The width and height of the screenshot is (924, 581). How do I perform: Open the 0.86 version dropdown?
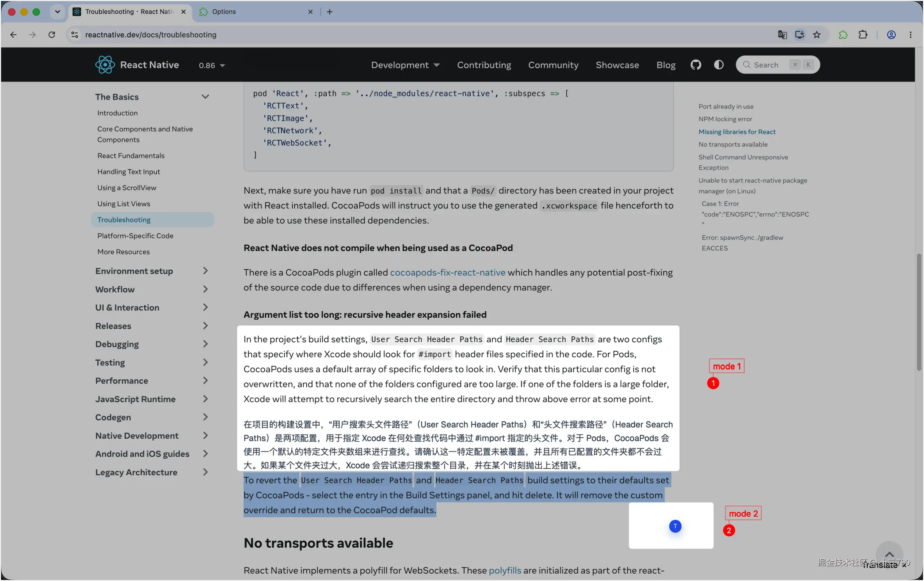point(212,65)
